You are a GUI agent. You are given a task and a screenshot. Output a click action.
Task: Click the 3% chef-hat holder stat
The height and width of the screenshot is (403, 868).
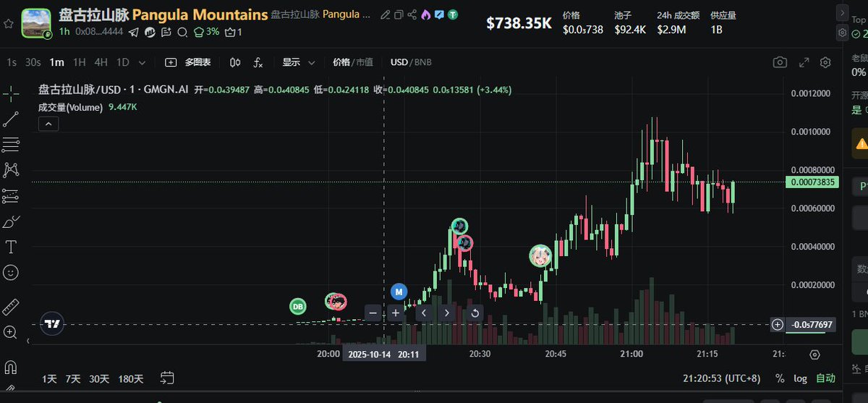click(207, 32)
